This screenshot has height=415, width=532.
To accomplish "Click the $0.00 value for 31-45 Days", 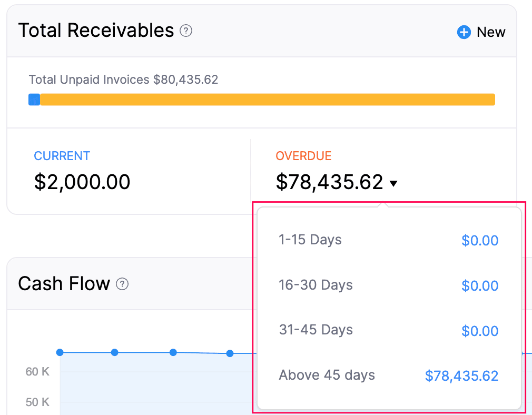I will point(480,331).
